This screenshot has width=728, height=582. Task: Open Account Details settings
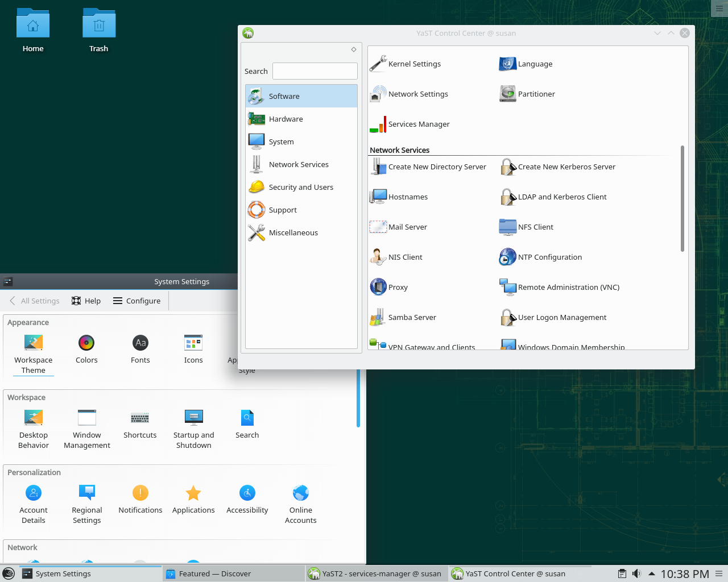(34, 504)
